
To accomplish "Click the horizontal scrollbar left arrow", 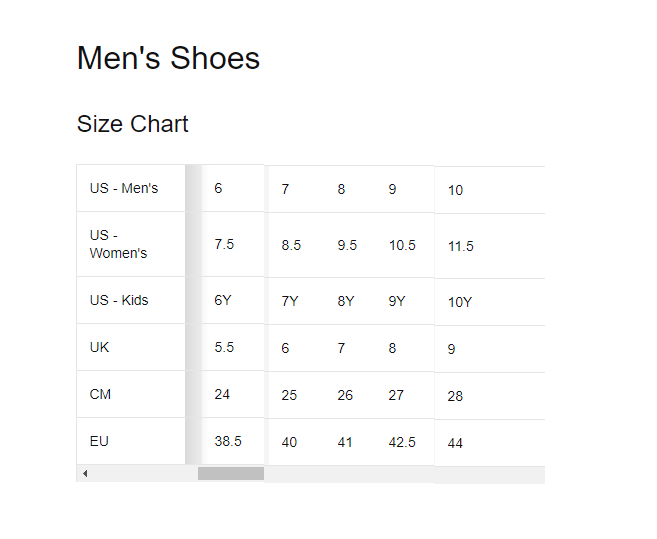I will click(85, 473).
